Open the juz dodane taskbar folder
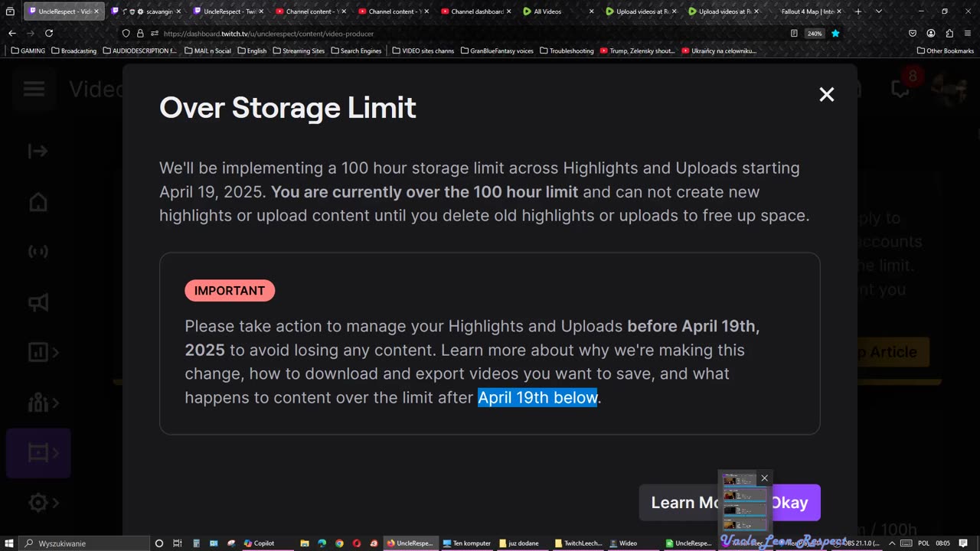980x551 pixels. (522, 543)
